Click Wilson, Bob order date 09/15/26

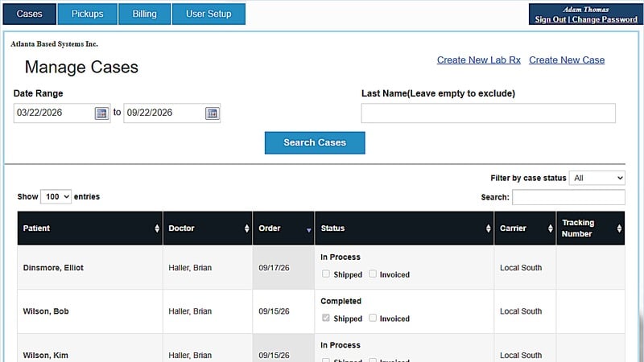[274, 311]
